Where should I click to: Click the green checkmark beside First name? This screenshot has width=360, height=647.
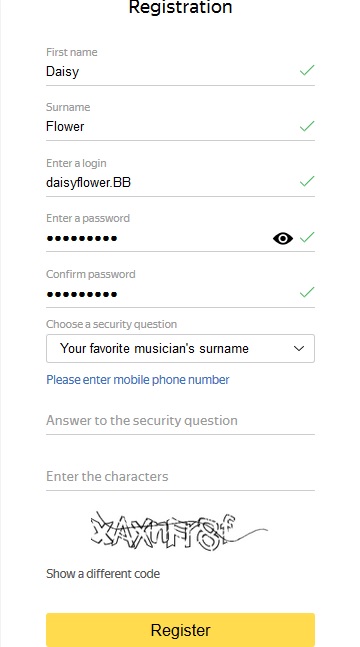point(307,70)
